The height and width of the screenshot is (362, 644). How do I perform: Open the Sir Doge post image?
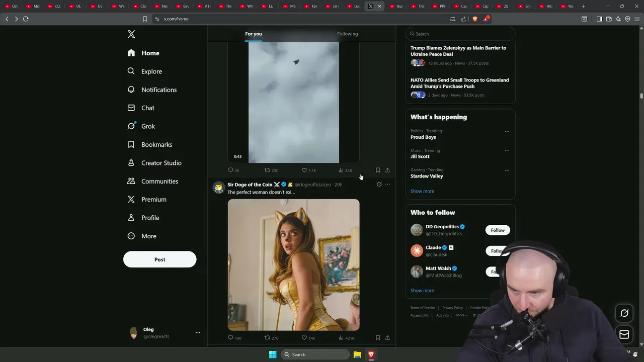(293, 265)
